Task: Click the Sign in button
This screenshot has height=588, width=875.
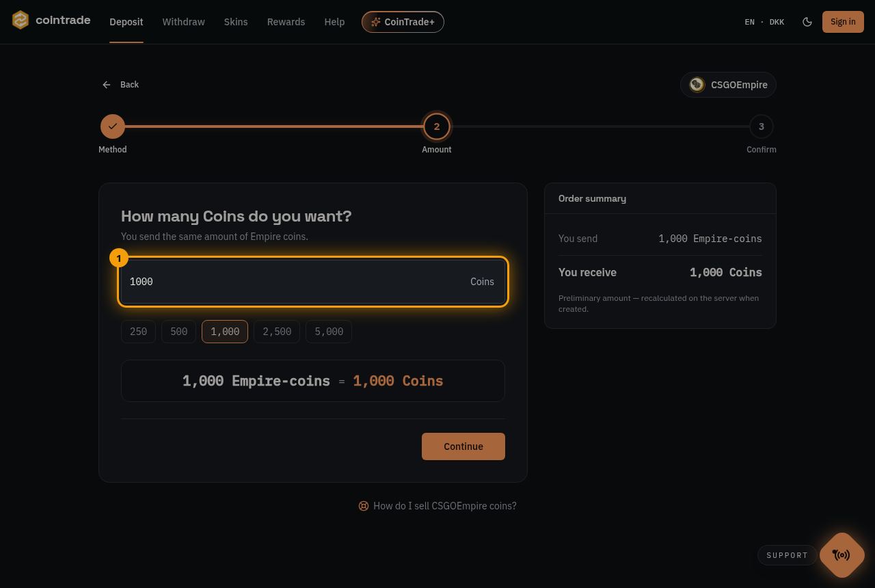Action: (843, 22)
